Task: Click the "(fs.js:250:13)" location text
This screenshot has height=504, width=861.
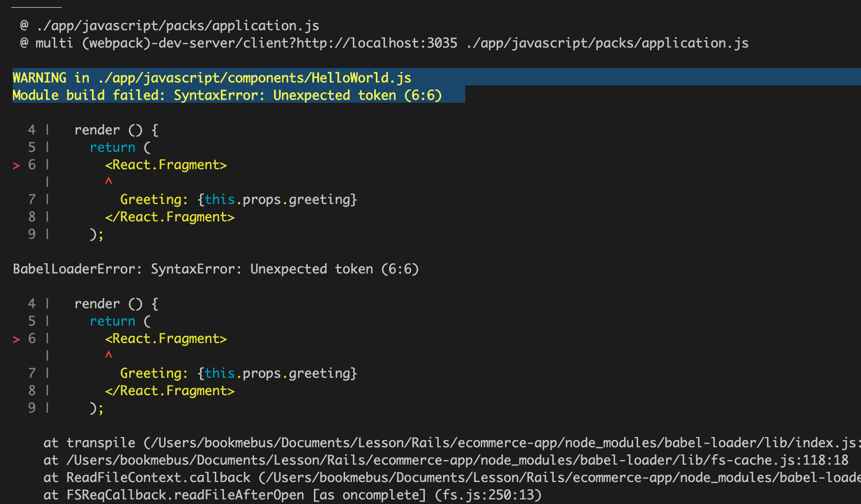Action: (488, 495)
